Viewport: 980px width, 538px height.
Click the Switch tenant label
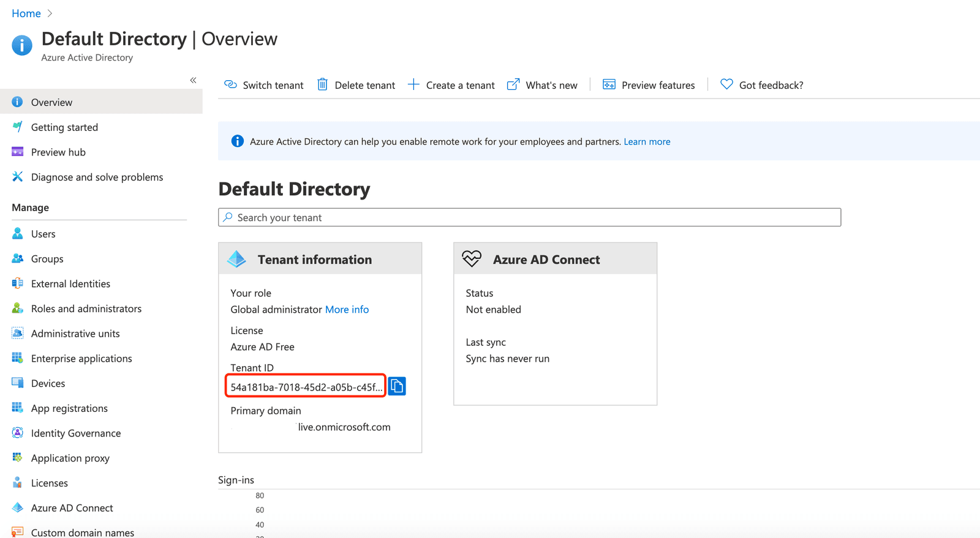273,85
